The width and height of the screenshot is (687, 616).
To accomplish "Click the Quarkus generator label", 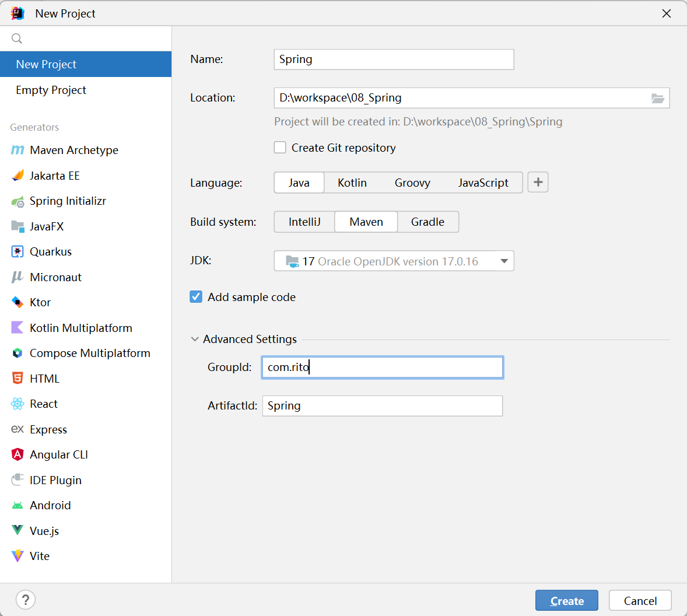I will pos(51,252).
